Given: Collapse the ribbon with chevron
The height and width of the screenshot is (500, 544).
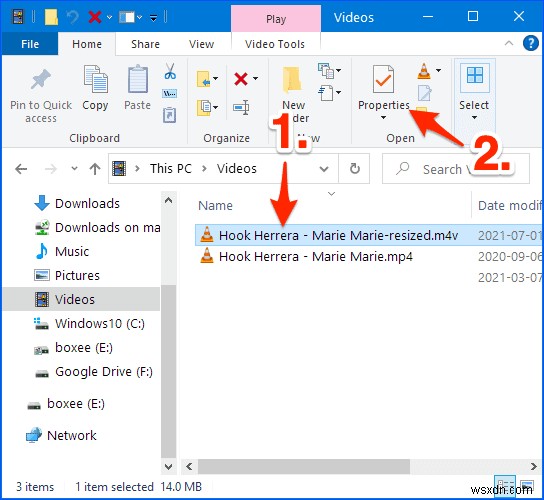Looking at the screenshot, I should click(x=508, y=43).
